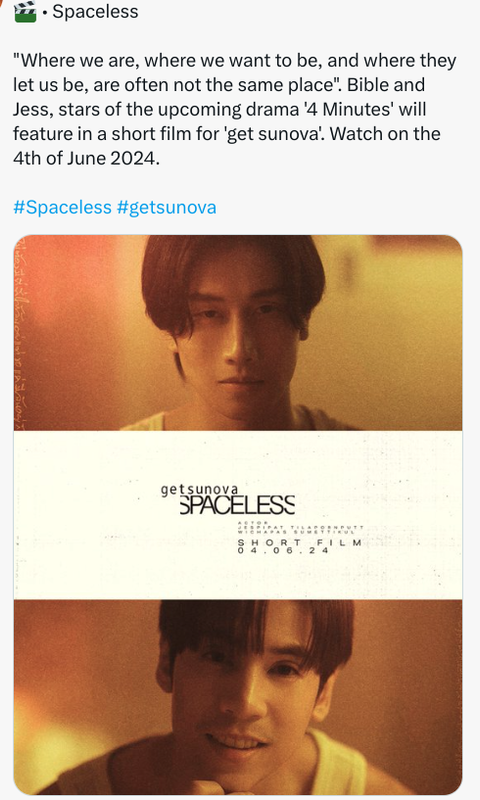The width and height of the screenshot is (480, 800).
Task: Click the small actor names on poster
Action: pos(300,530)
